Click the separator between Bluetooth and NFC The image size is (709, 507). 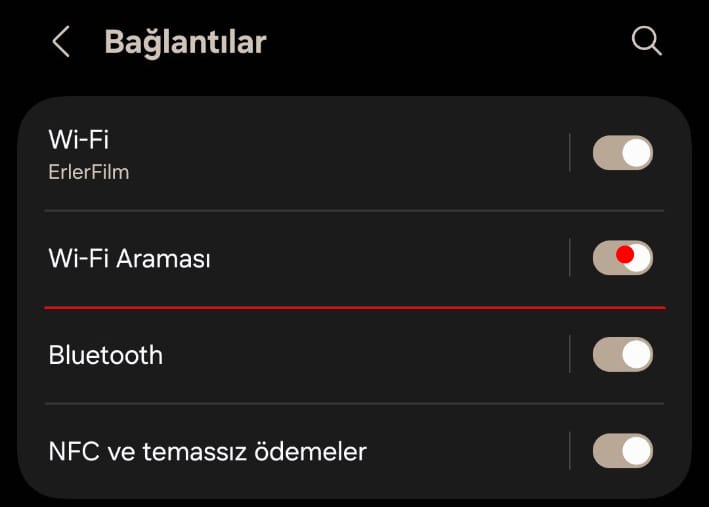(355, 404)
